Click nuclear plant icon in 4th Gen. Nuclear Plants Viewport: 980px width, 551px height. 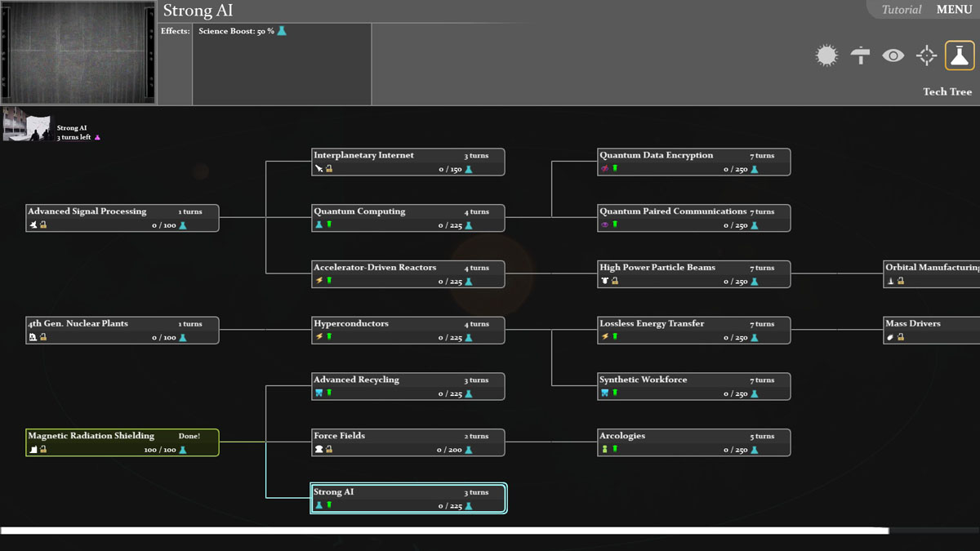coord(33,337)
